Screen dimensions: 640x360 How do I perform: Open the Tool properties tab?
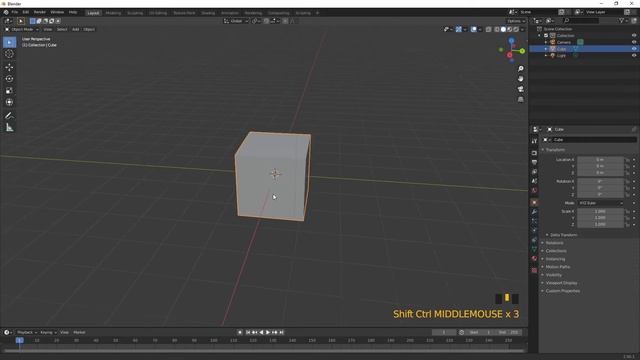click(534, 141)
